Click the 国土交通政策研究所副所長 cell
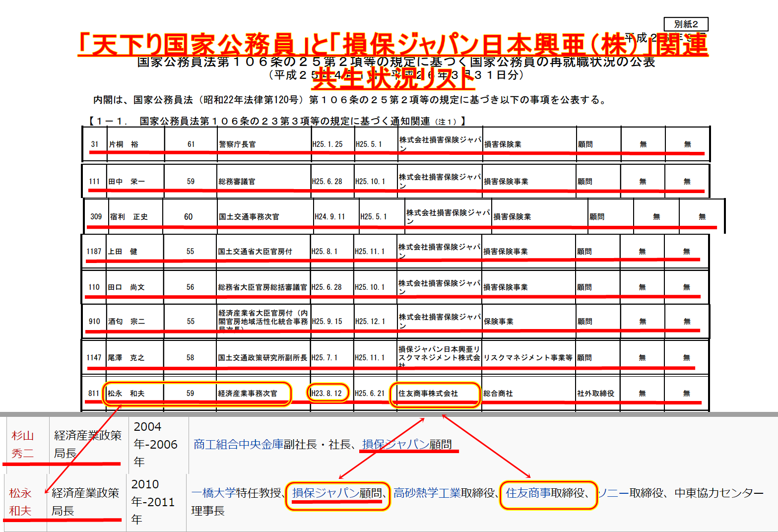The width and height of the screenshot is (778, 532). (262, 358)
